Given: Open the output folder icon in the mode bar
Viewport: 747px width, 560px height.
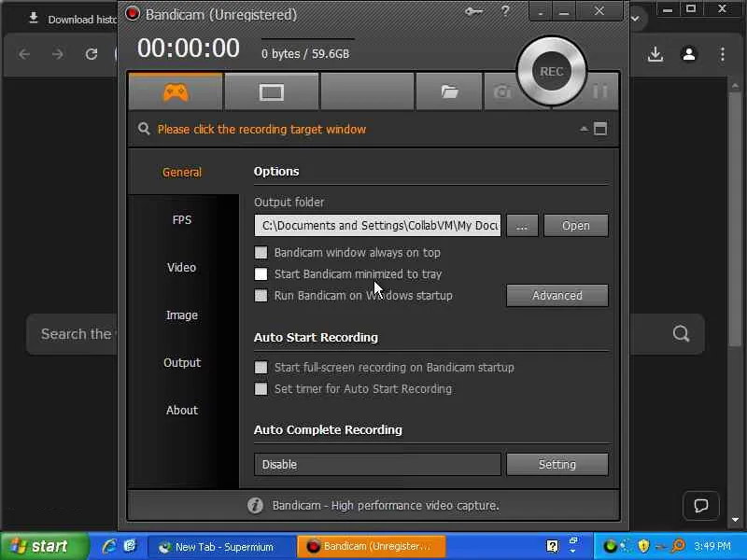Looking at the screenshot, I should click(449, 91).
